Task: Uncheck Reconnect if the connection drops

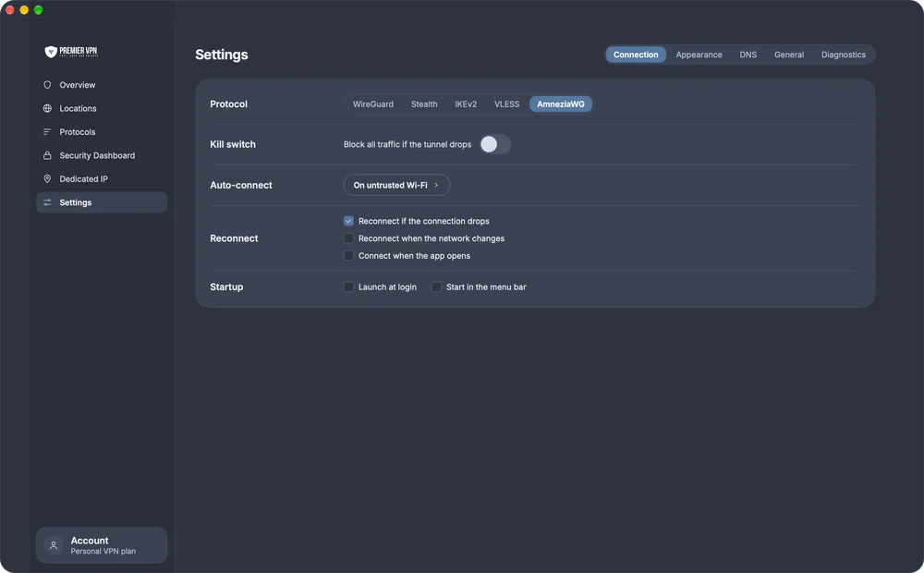Action: tap(349, 221)
